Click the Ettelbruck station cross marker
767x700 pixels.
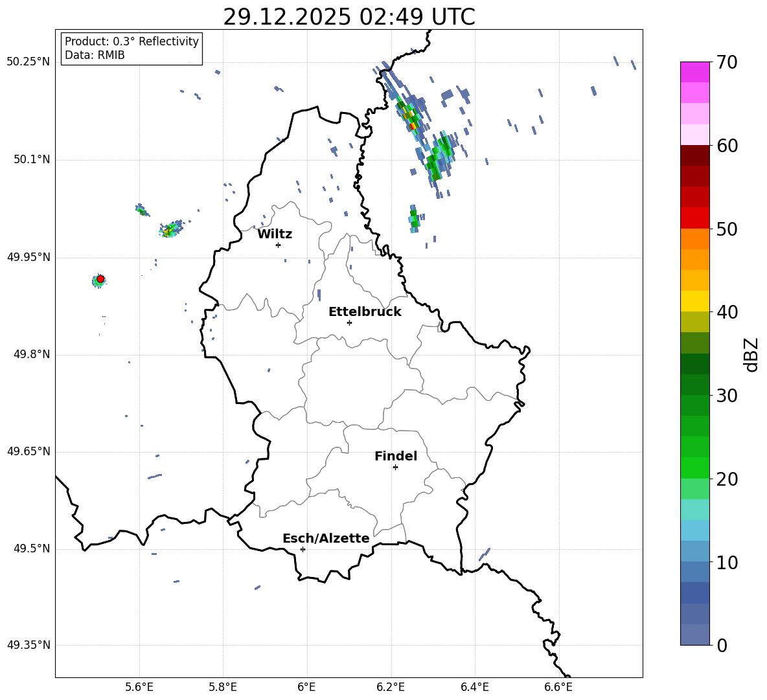click(x=349, y=322)
